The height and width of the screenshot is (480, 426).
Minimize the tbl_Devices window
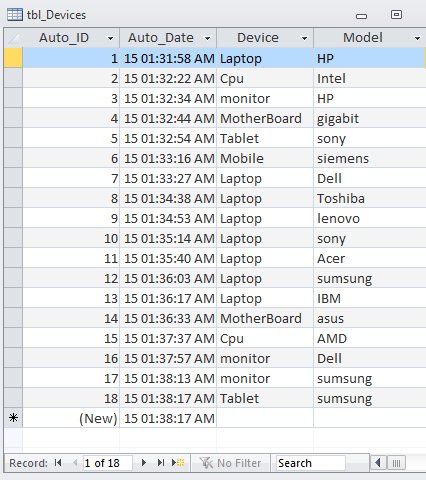point(361,16)
